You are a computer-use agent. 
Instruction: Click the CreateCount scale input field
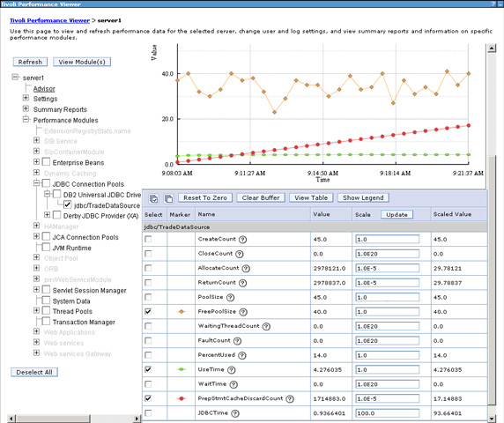[388, 239]
